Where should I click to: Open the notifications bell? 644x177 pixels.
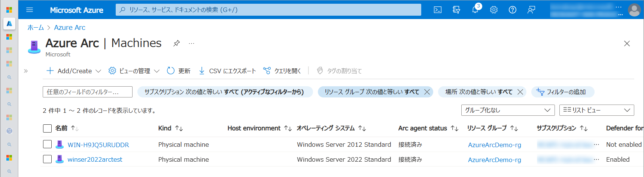tap(475, 10)
